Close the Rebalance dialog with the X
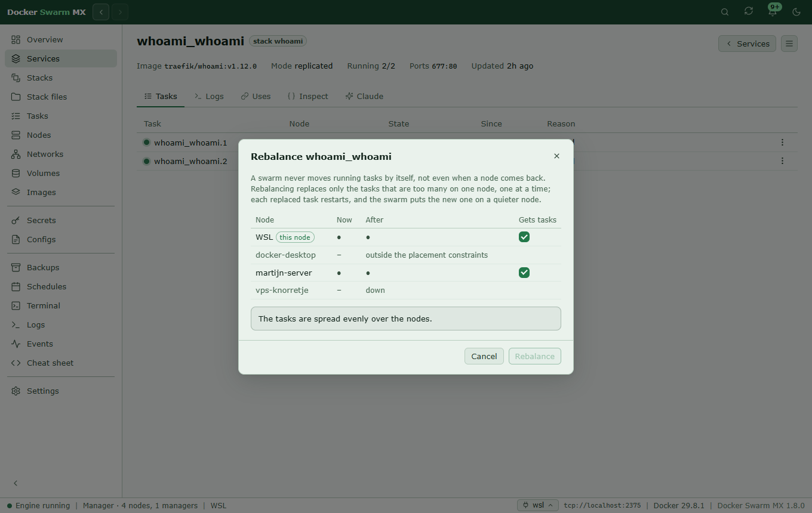This screenshot has width=812, height=513. 556,156
